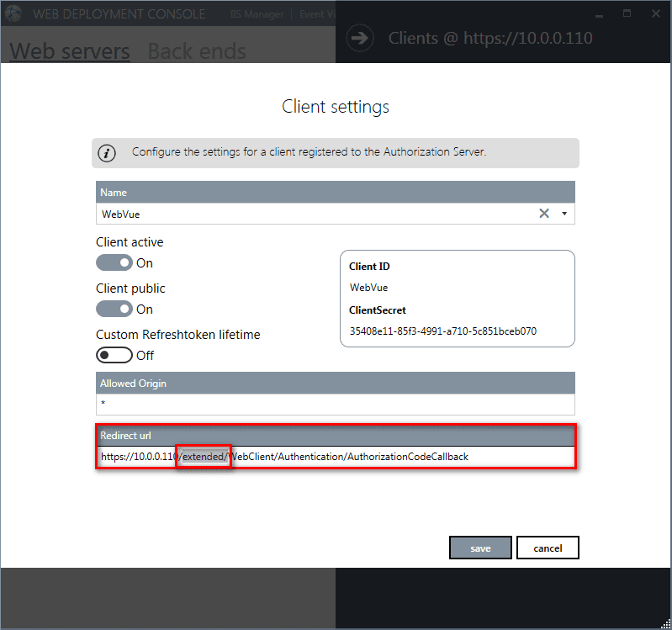Maximize the console window
This screenshot has height=630, width=672.
pyautogui.click(x=627, y=14)
